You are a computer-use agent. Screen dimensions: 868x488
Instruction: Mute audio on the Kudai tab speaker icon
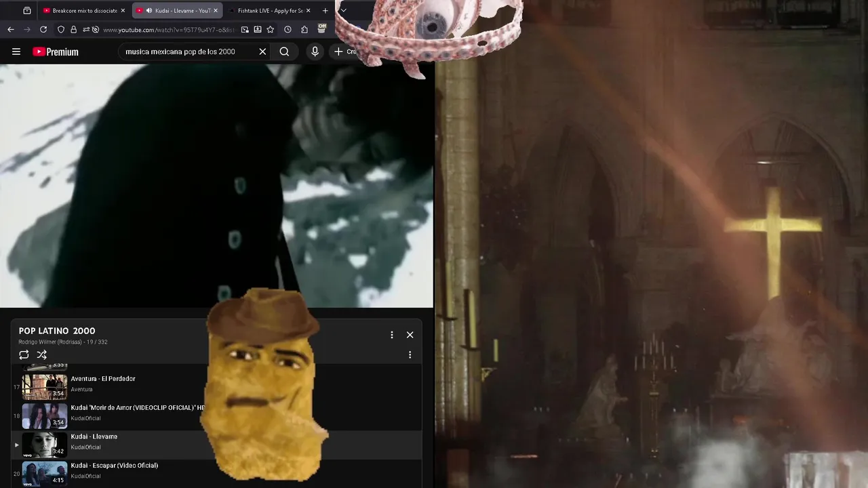point(149,11)
